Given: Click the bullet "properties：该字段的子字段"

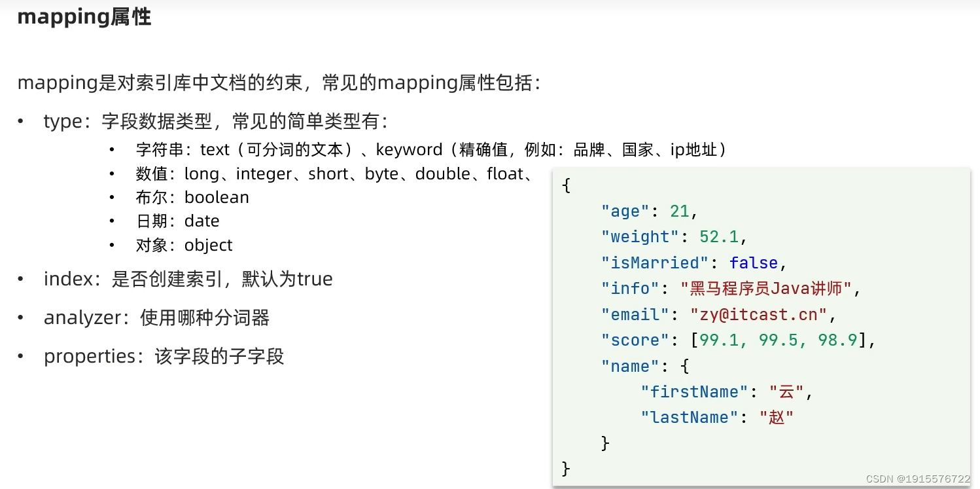Looking at the screenshot, I should [164, 357].
